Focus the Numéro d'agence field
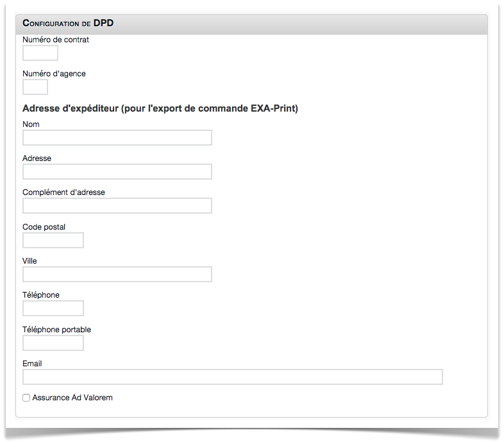The width and height of the screenshot is (504, 442). pyautogui.click(x=35, y=87)
